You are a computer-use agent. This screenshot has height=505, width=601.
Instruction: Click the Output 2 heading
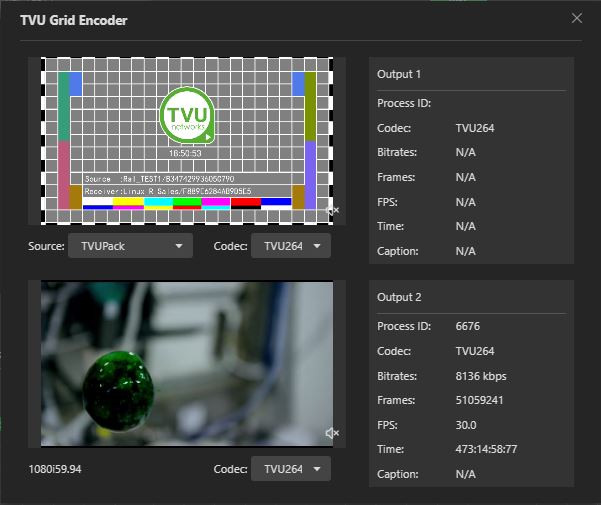coord(399,297)
